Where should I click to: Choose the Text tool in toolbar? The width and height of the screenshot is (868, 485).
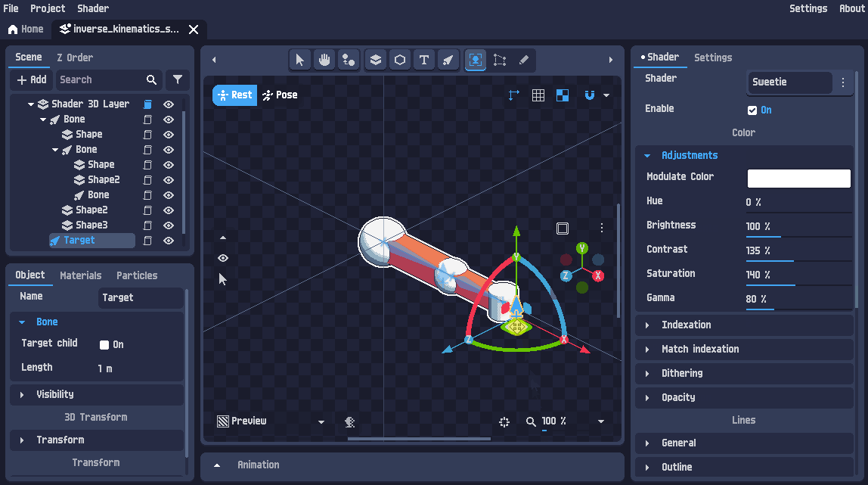tap(424, 60)
